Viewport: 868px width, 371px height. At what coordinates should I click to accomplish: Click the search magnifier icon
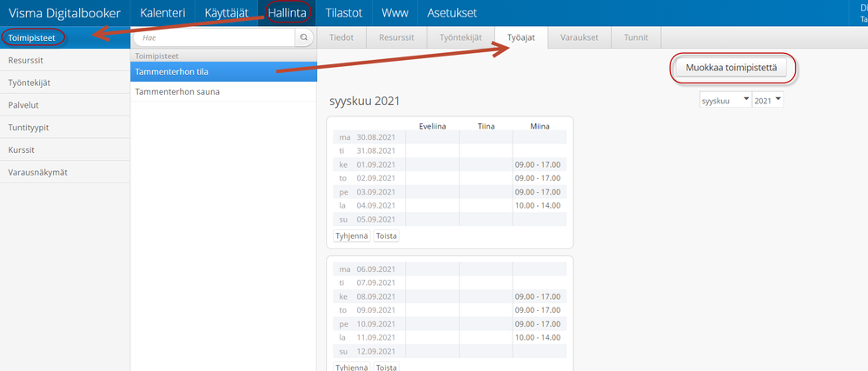(x=303, y=37)
